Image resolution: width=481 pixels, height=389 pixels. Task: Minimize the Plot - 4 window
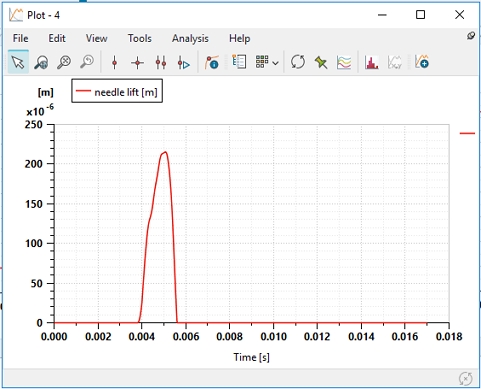[382, 15]
